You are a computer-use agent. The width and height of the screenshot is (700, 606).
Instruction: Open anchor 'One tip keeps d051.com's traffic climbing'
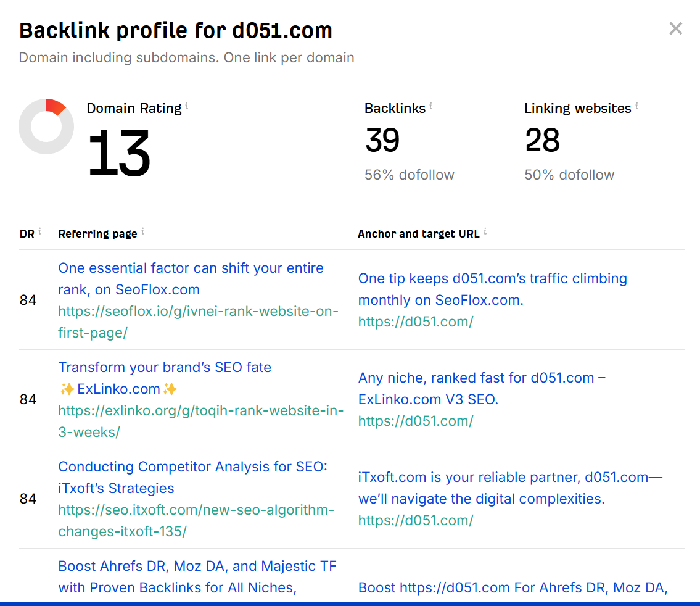click(x=492, y=289)
